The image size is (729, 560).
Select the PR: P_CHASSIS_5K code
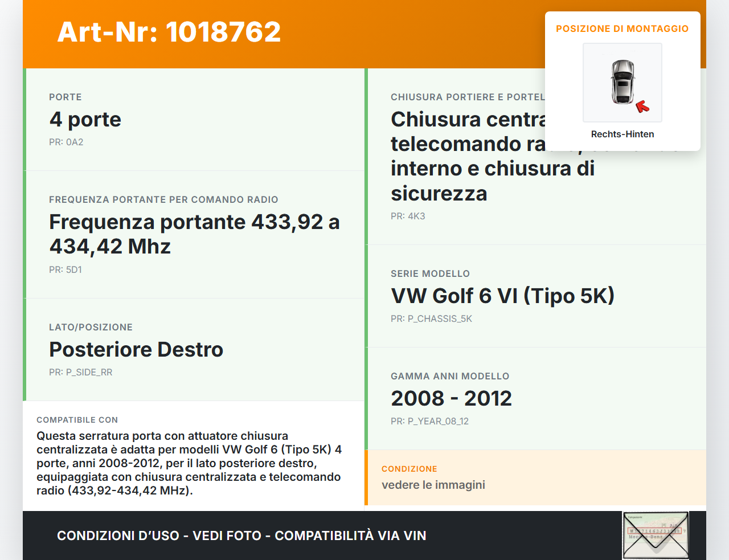click(x=431, y=319)
